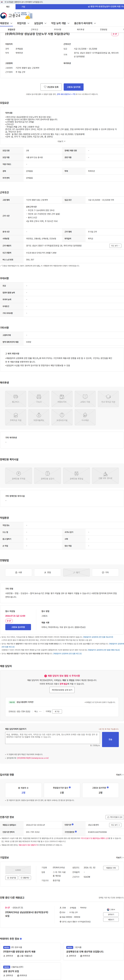Image resolution: width=124 pixels, height=980 pixels.
Task: Switch to the 모집요강 section tab
Action: click(x=11, y=29)
